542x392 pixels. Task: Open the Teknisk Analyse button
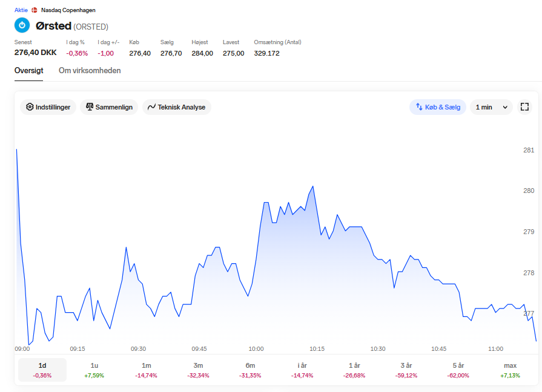[177, 107]
